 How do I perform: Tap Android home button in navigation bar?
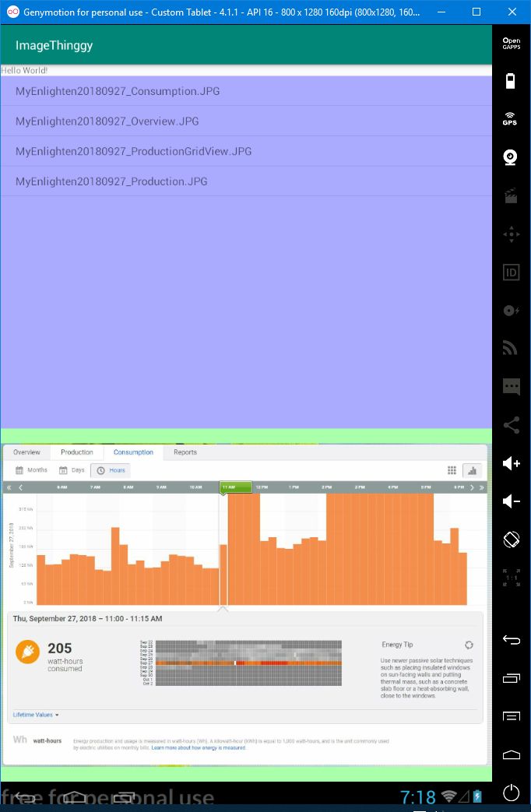(x=75, y=796)
